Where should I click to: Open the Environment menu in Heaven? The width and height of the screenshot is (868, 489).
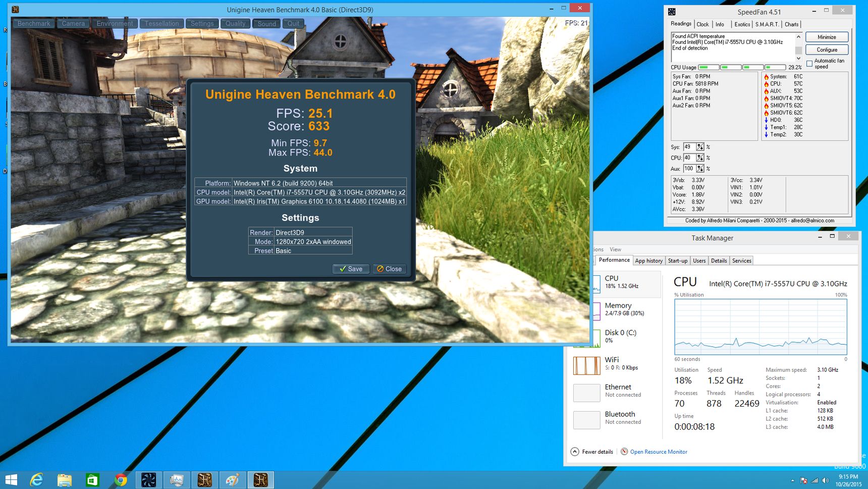115,23
